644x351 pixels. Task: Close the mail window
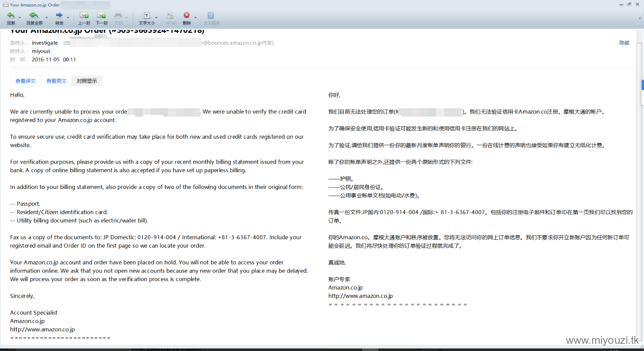638,4
